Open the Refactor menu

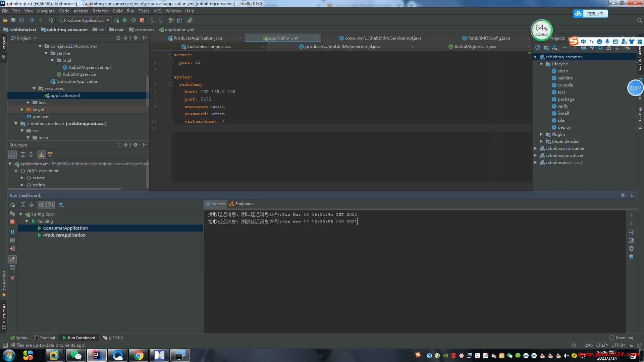[x=101, y=11]
